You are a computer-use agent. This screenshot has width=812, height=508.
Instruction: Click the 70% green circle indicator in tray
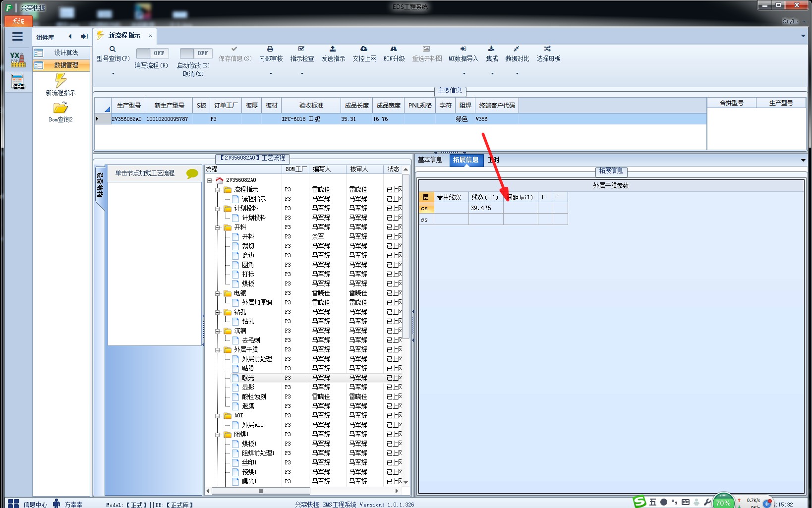point(723,502)
